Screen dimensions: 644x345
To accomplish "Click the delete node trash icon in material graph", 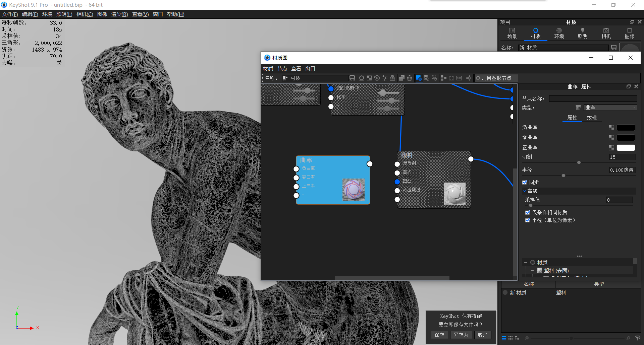I will click(x=409, y=78).
